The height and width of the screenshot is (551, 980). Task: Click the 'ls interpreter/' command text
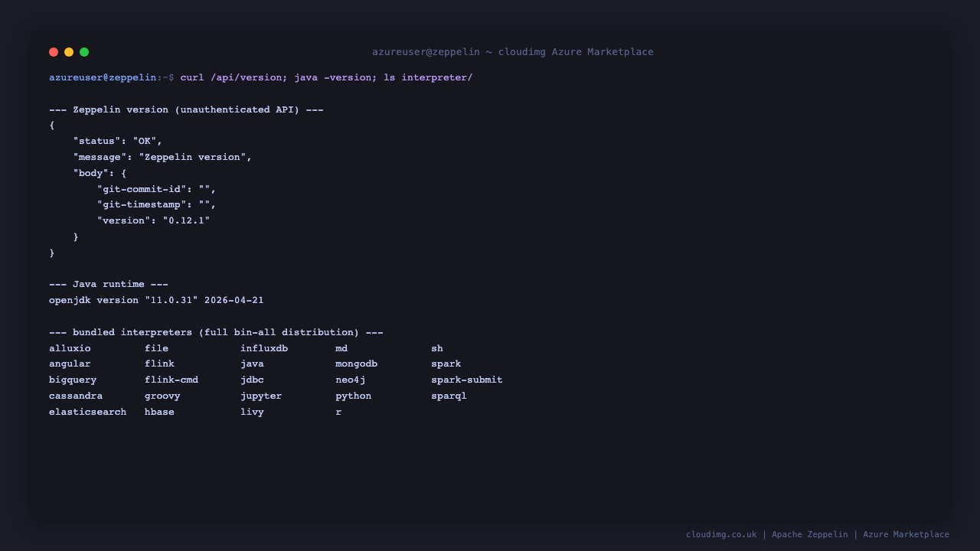click(428, 77)
